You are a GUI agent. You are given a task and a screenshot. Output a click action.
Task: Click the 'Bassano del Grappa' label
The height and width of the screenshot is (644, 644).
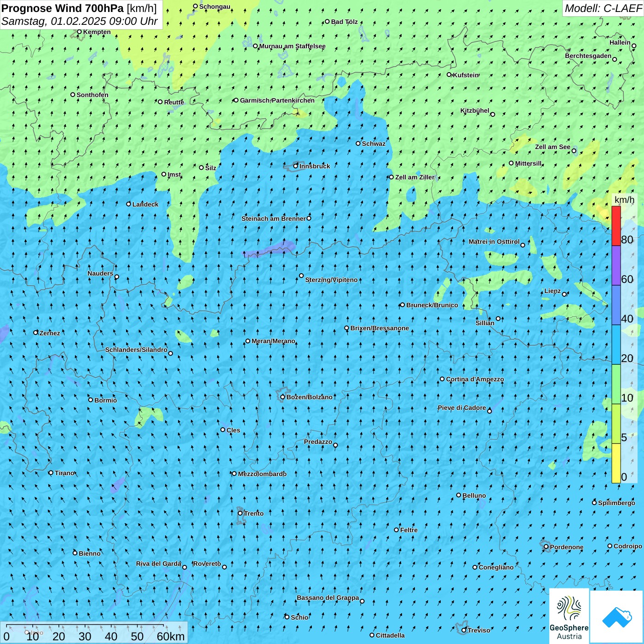328,598
